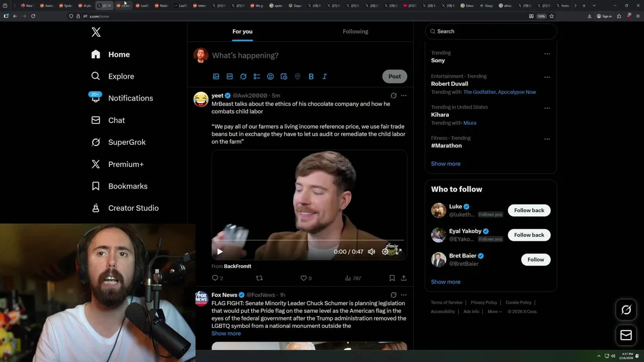Open more options for Robert Duvall trend
This screenshot has width=644, height=362.
pyautogui.click(x=547, y=77)
